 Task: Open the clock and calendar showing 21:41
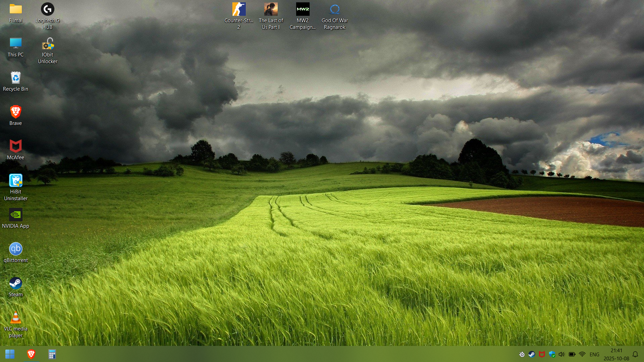(616, 354)
